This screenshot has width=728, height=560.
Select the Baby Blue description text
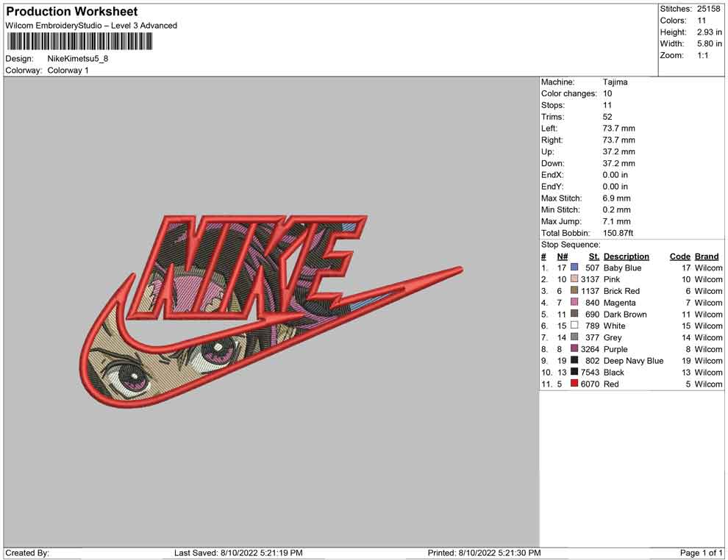tap(622, 268)
